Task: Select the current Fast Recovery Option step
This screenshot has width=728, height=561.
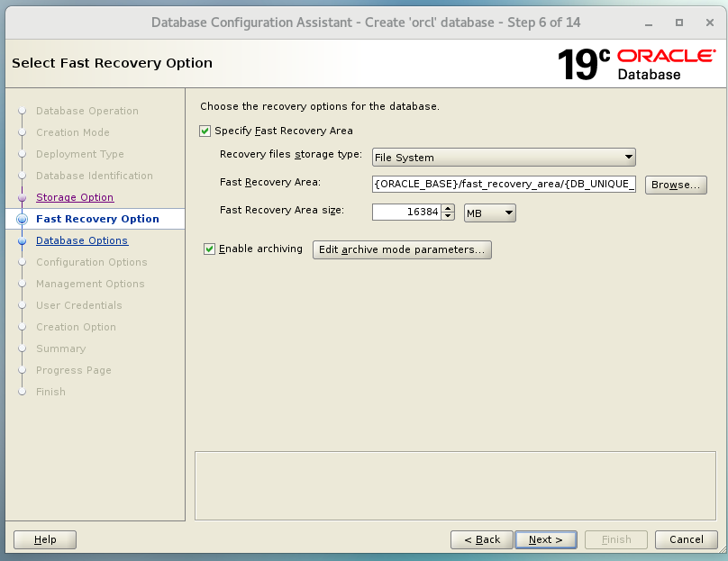Action: (97, 219)
